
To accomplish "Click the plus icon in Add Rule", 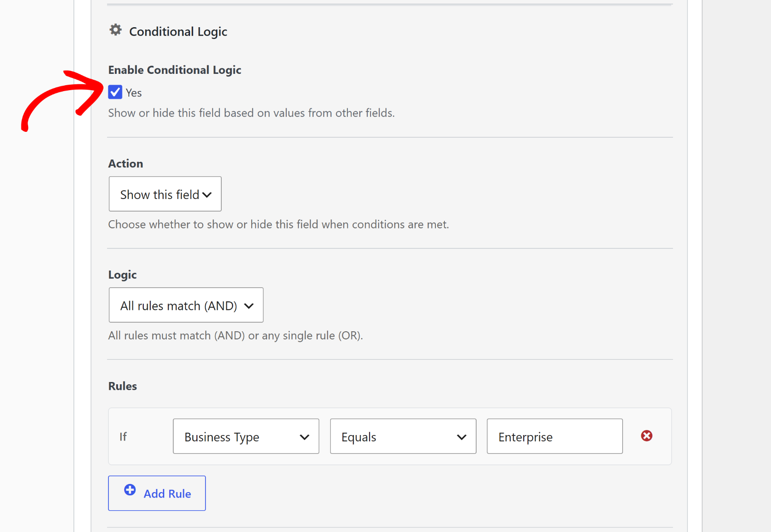I will pos(130,490).
